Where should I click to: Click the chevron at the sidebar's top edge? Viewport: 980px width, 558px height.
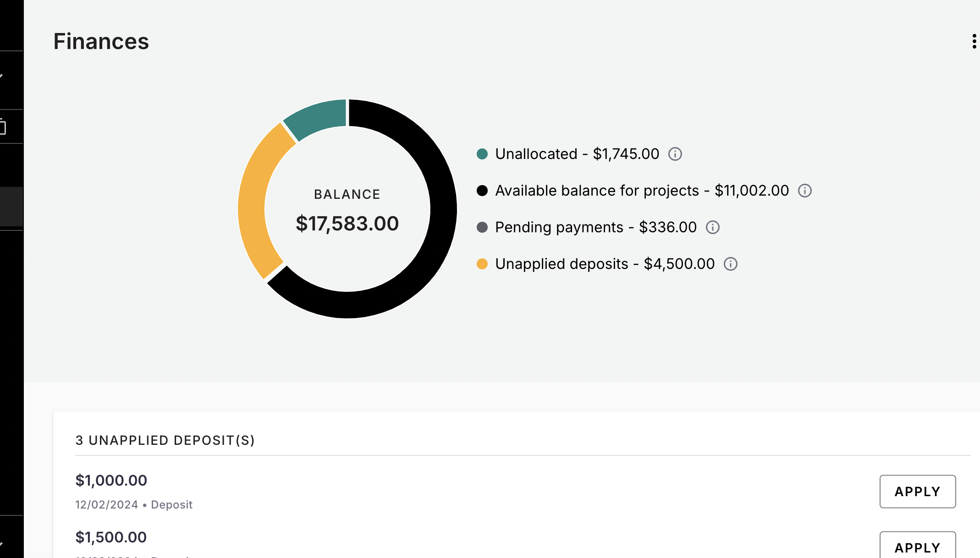[2, 76]
